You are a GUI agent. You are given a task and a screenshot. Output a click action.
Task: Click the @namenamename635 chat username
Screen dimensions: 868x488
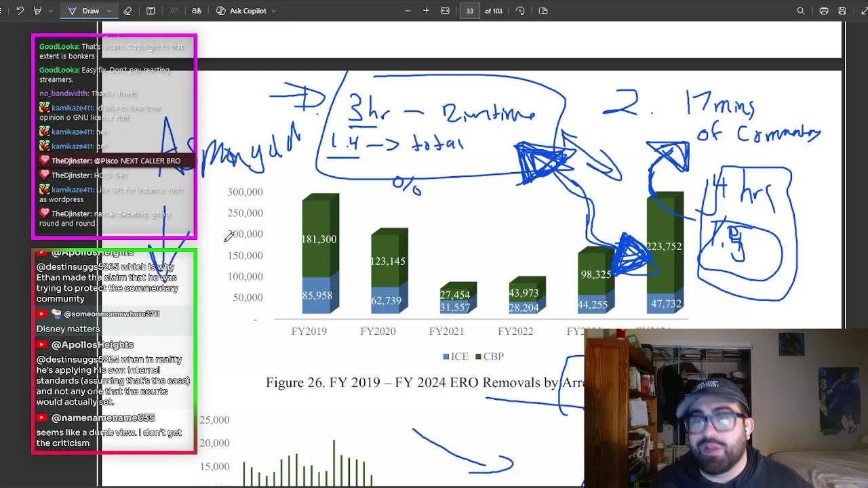[x=103, y=418]
